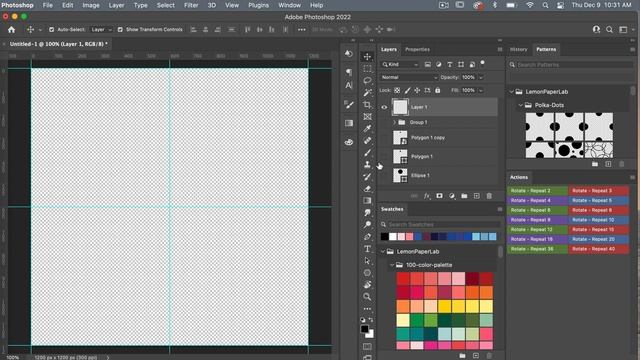
Task: Select the Polygon 1 copy layer
Action: (438, 138)
